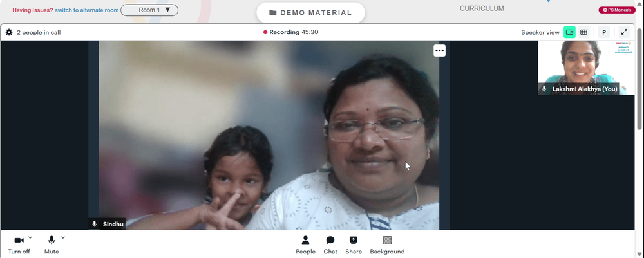
Task: Expand microphone options chevron
Action: point(63,237)
